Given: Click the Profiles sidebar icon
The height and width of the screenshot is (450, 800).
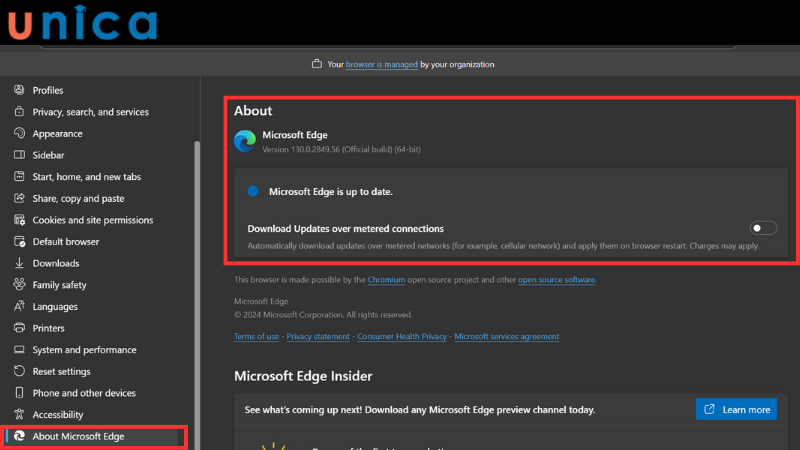Looking at the screenshot, I should 19,90.
